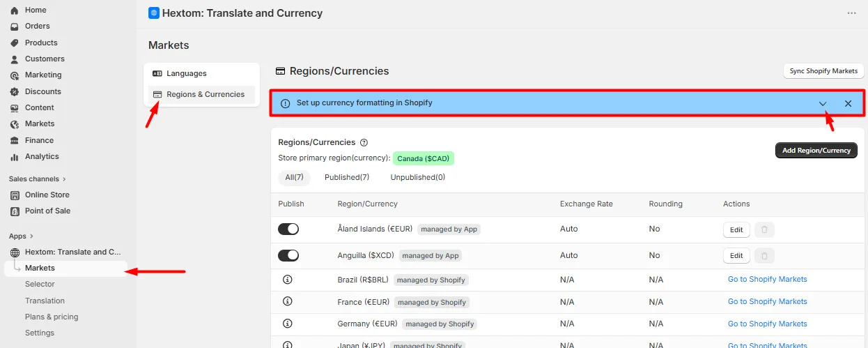Screen dimensions: 868x348
Task: Click the Online Store icon
Action: [x=15, y=195]
